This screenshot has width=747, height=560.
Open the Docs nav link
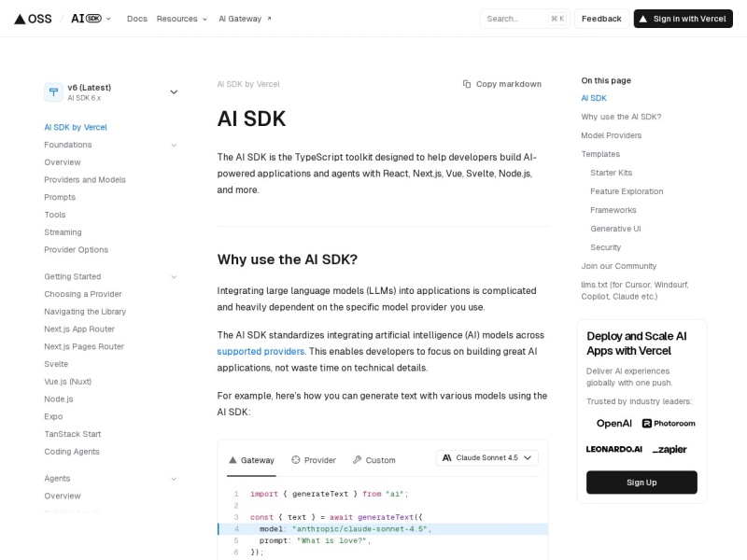click(x=136, y=19)
